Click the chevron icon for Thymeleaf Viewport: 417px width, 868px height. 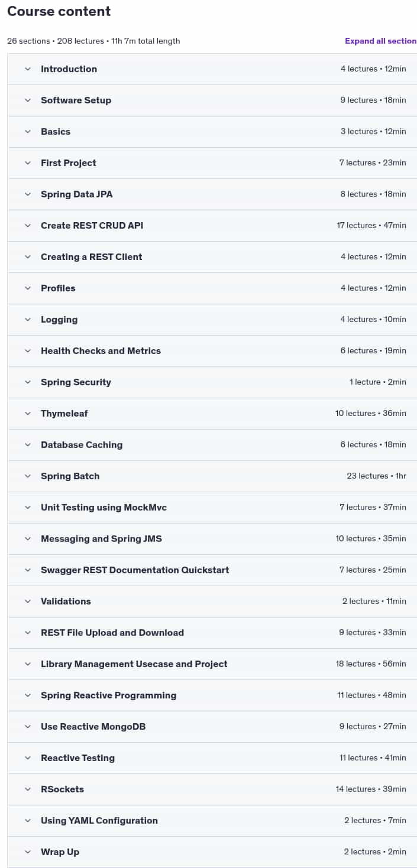pos(28,414)
